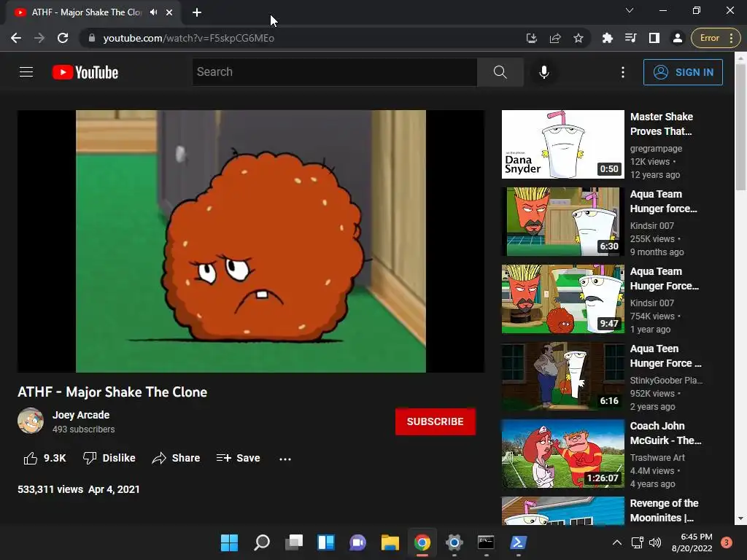747x560 pixels.
Task: Open a new browser tab
Action: [197, 12]
